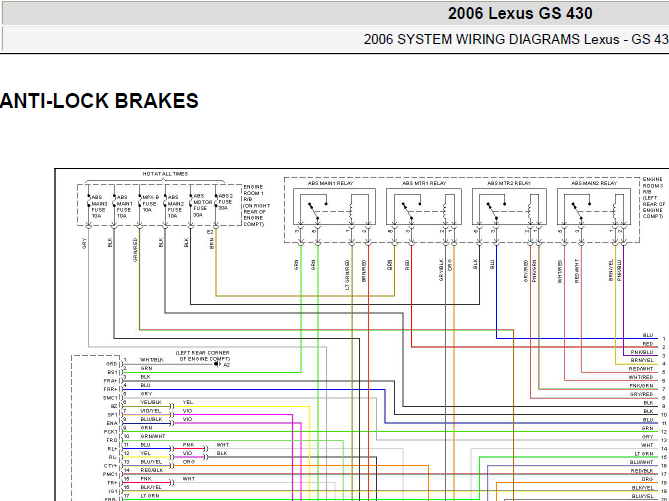Click the 'ABS MOTOR FUSE 30A' label
Screen dimensions: 669x501
[x=202, y=206]
